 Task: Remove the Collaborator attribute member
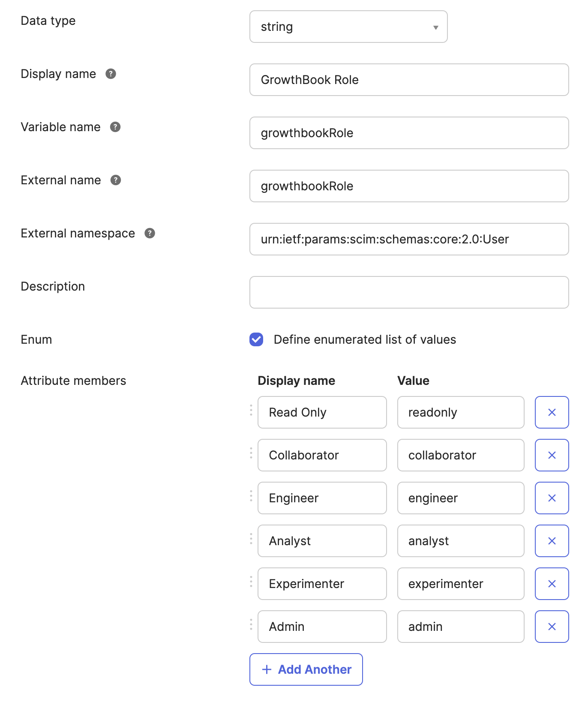click(x=552, y=455)
